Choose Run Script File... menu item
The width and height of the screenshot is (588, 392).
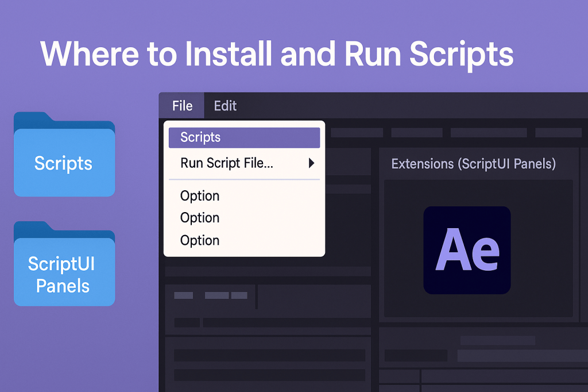click(244, 163)
